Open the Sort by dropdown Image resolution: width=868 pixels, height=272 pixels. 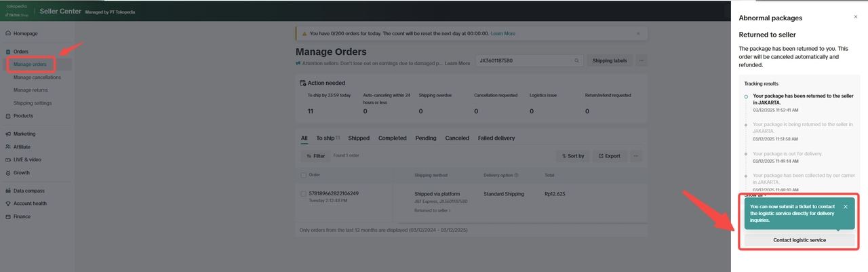[572, 156]
